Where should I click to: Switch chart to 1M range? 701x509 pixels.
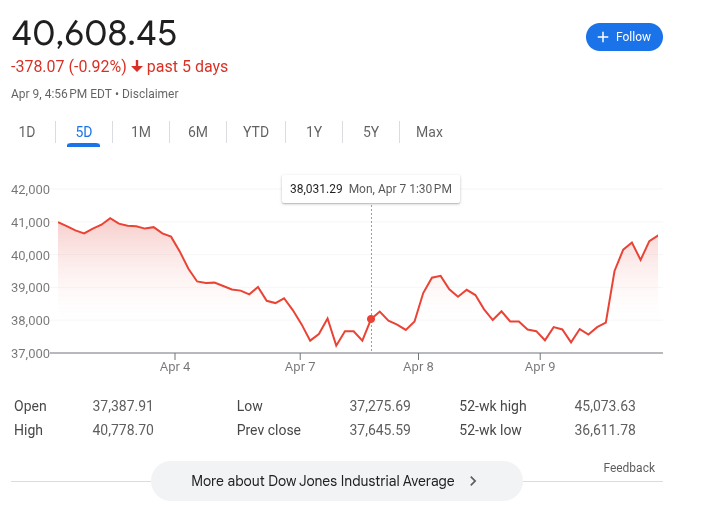(x=140, y=132)
